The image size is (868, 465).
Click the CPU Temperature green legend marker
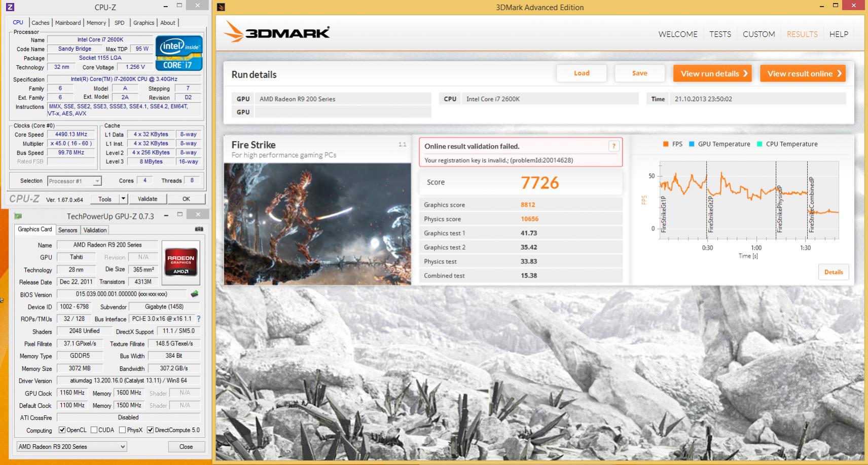coord(759,144)
